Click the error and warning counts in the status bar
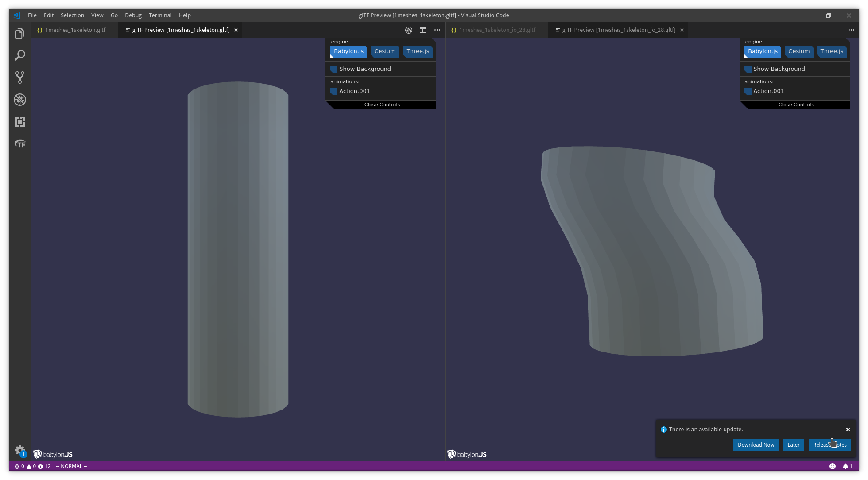The width and height of the screenshot is (868, 480). (x=31, y=466)
